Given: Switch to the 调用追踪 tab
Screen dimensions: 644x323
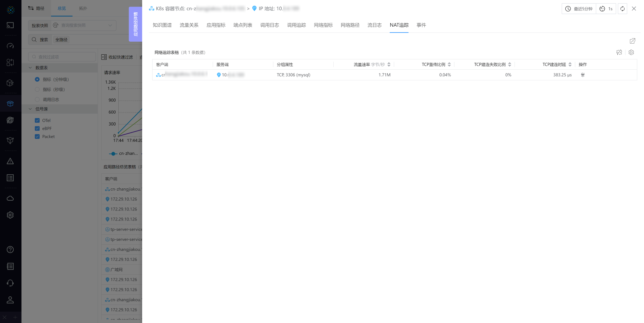Looking at the screenshot, I should click(x=296, y=25).
